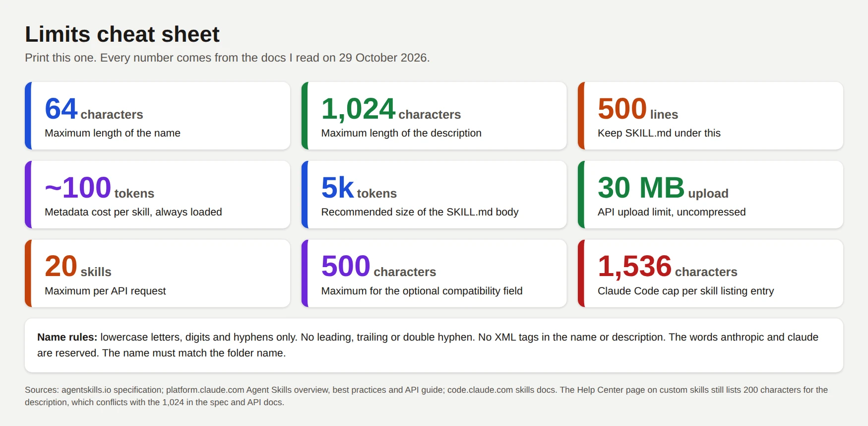Click the purple ~100 number
The height and width of the screenshot is (426, 868).
coord(78,188)
